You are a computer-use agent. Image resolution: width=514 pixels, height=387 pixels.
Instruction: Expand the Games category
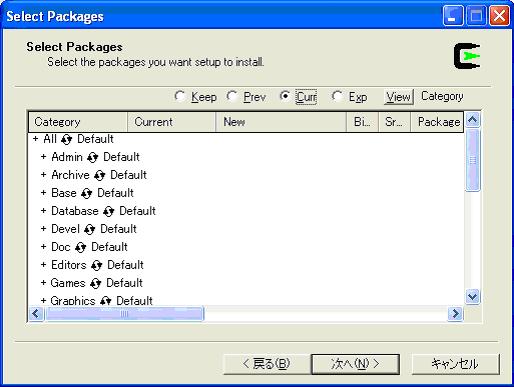[43, 283]
